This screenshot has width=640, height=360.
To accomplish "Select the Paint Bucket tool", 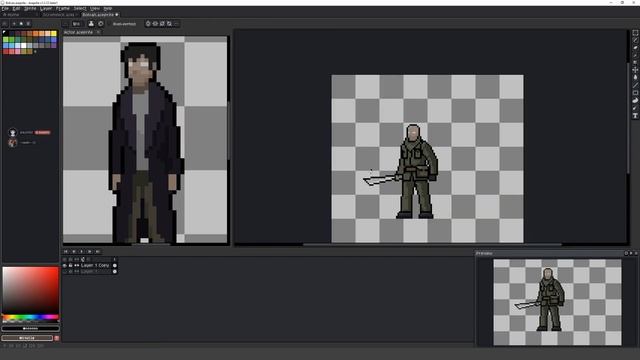I will click(x=635, y=77).
